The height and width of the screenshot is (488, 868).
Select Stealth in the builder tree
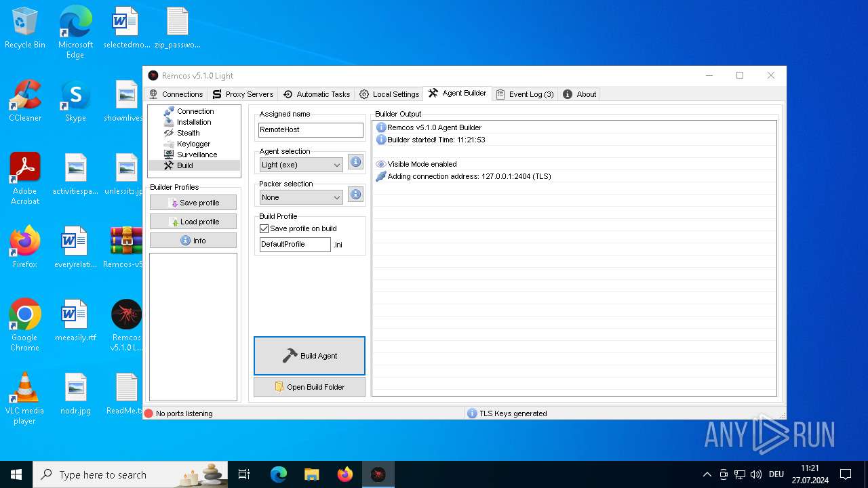(188, 133)
